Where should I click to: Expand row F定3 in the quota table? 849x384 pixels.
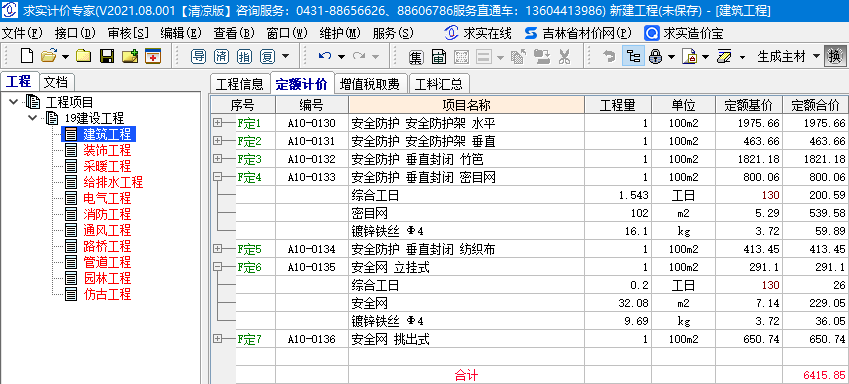pos(218,159)
